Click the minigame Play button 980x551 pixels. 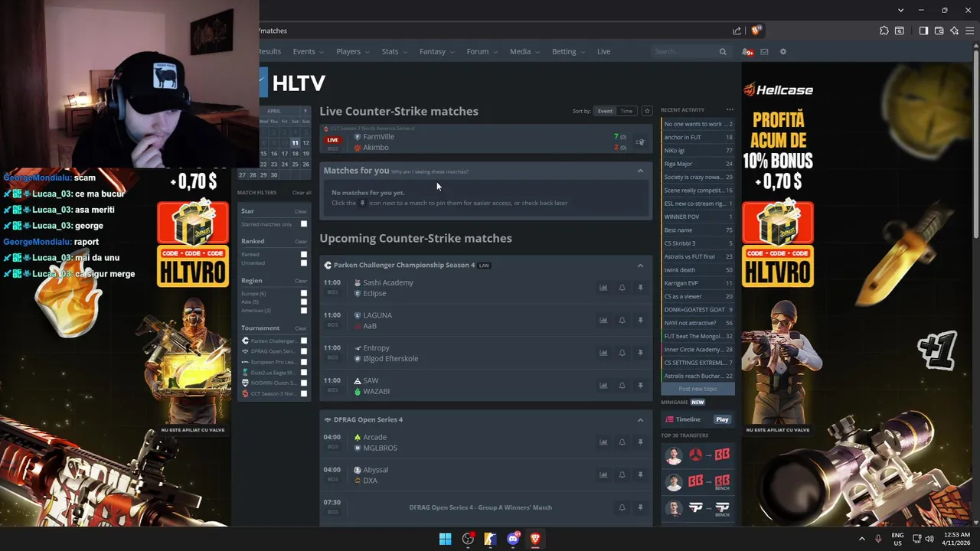click(x=722, y=419)
